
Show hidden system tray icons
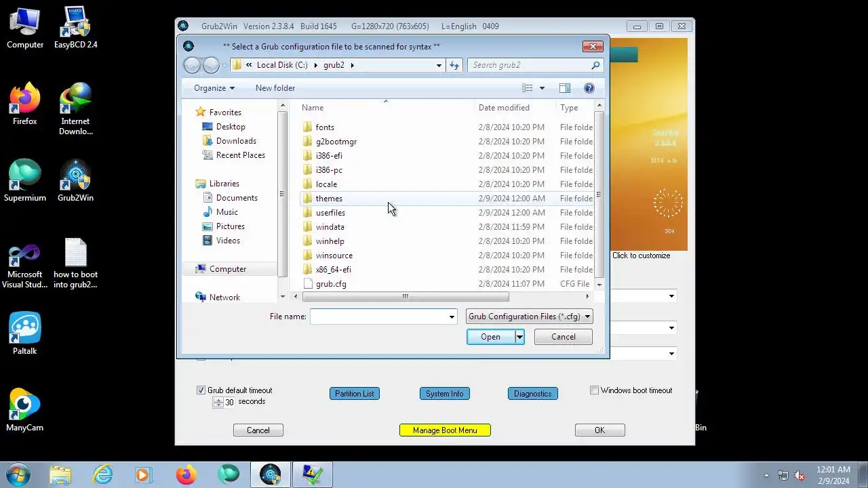coord(766,475)
